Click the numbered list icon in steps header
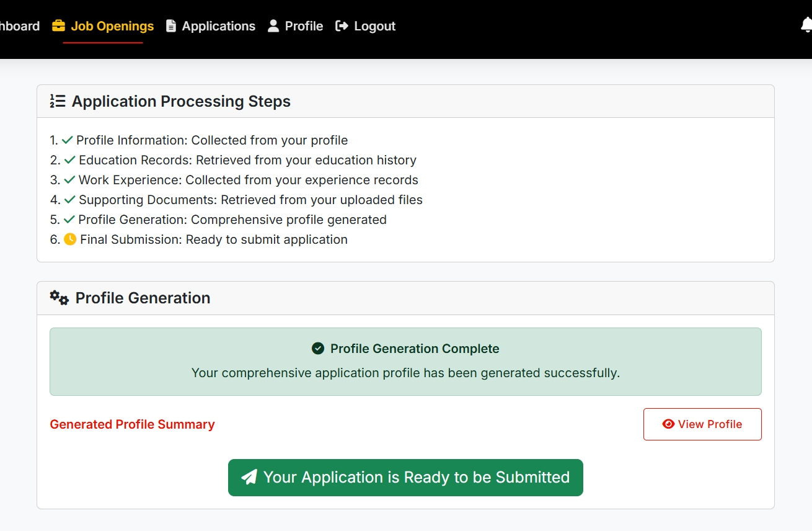 tap(58, 101)
